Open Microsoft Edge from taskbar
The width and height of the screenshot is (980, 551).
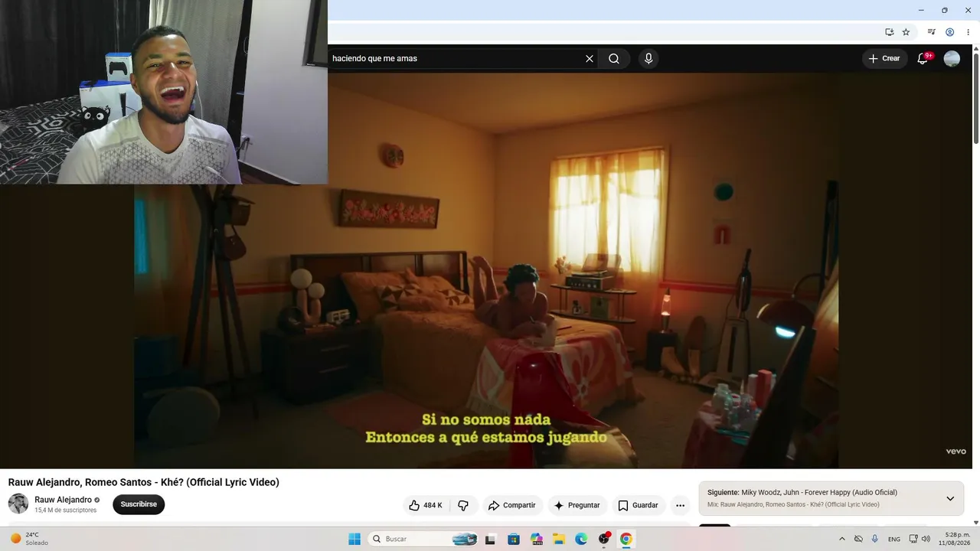[x=581, y=539]
